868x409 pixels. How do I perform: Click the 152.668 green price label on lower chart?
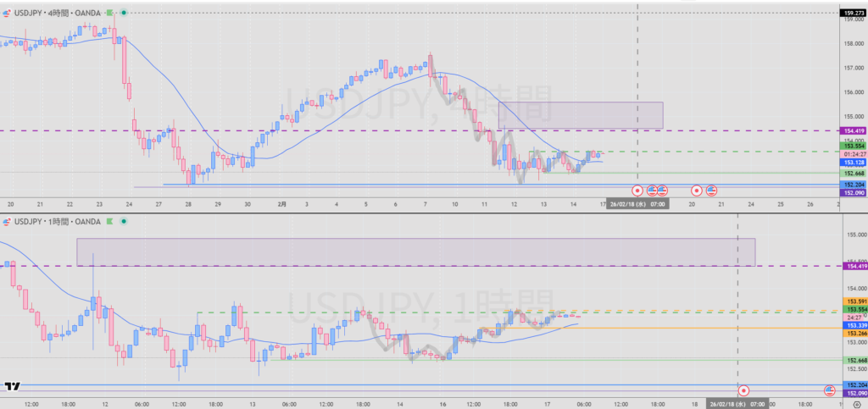pos(852,360)
